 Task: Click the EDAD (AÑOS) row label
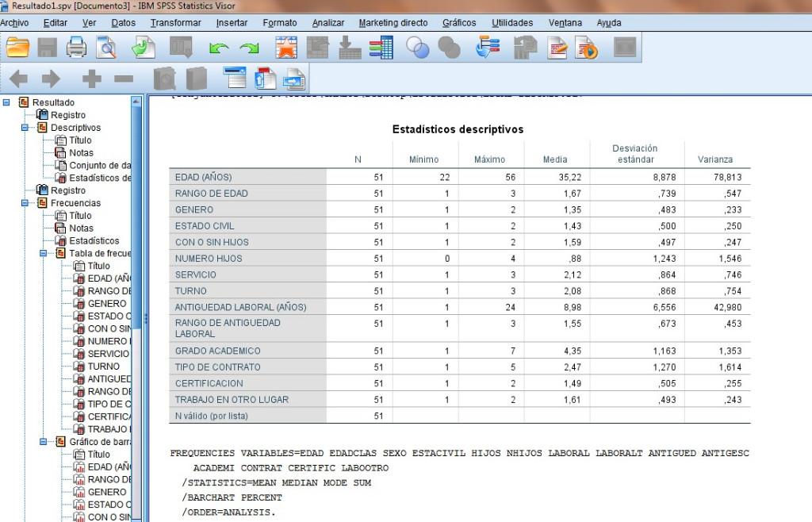(x=204, y=177)
